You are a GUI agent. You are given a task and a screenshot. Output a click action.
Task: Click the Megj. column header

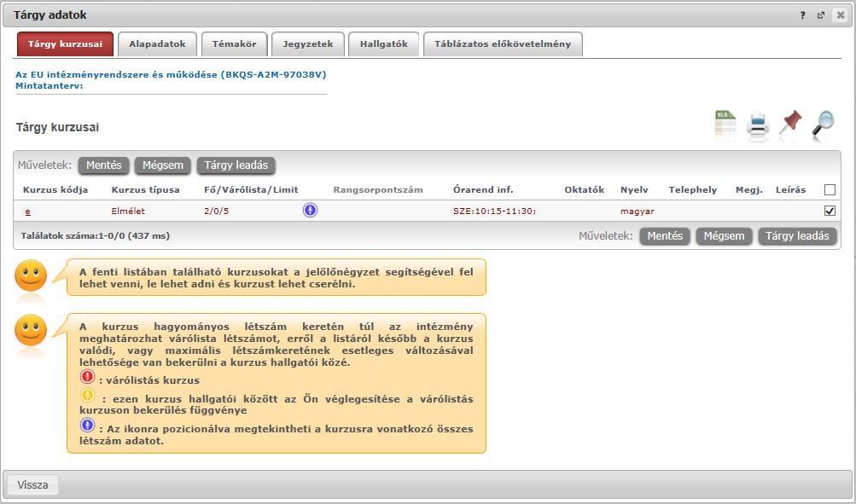749,190
